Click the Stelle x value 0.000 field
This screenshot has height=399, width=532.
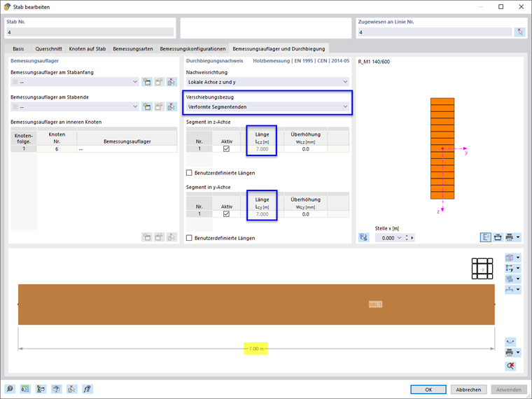click(387, 238)
